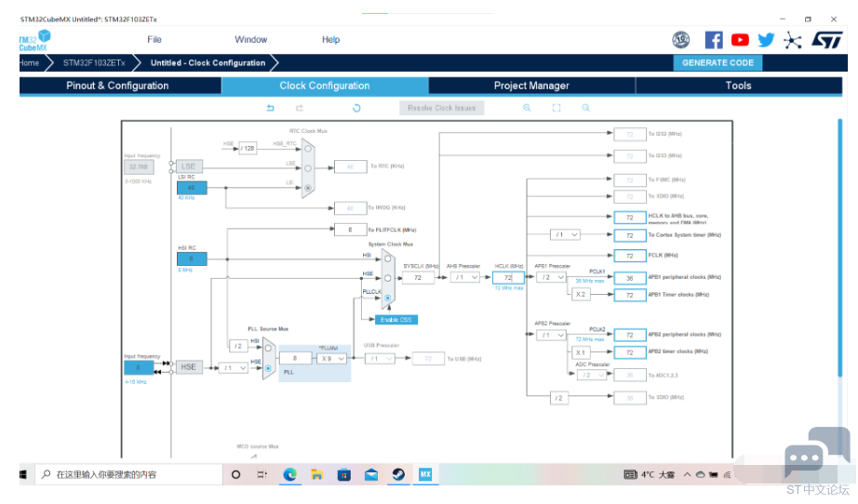Click the ST logo icon

[x=826, y=40]
